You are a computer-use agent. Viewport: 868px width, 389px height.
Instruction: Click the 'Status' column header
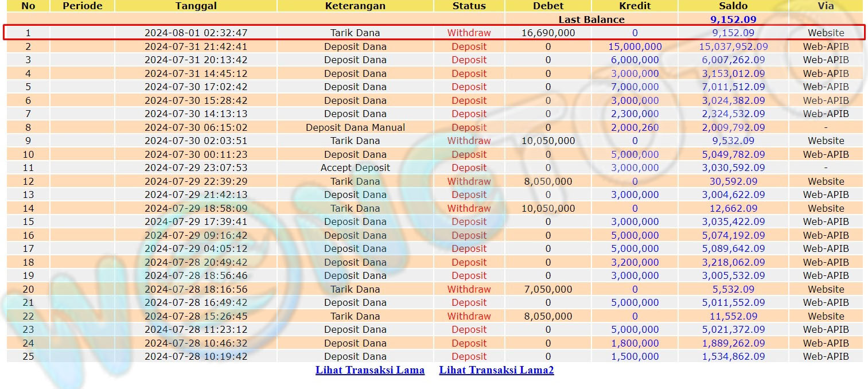(x=469, y=6)
